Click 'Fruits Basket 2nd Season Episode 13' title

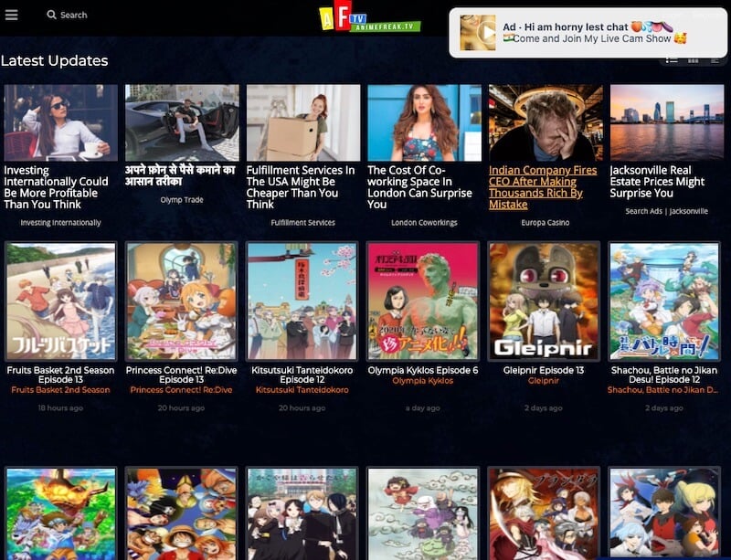[60, 375]
